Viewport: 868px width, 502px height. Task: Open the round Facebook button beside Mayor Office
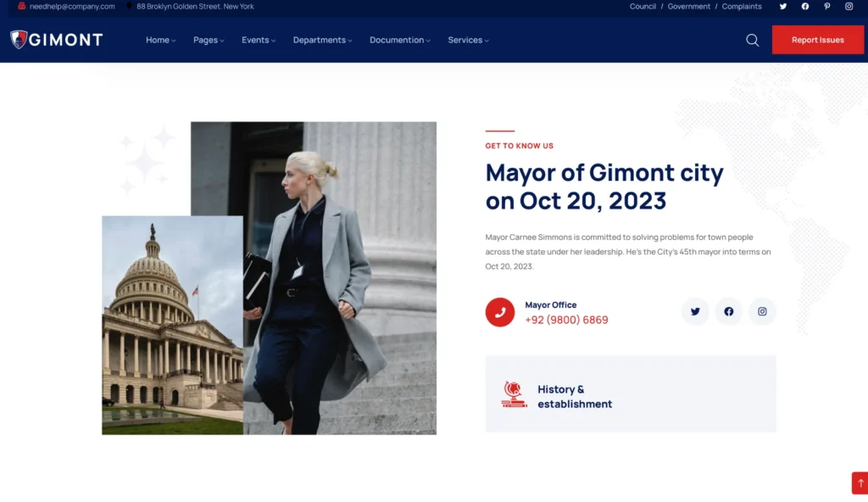point(728,311)
